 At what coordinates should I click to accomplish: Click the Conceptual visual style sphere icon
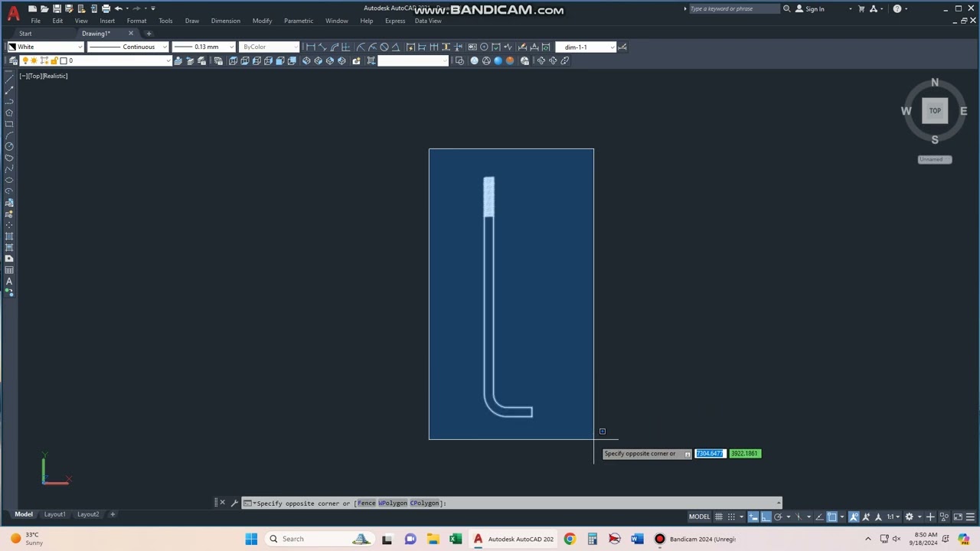(x=510, y=60)
